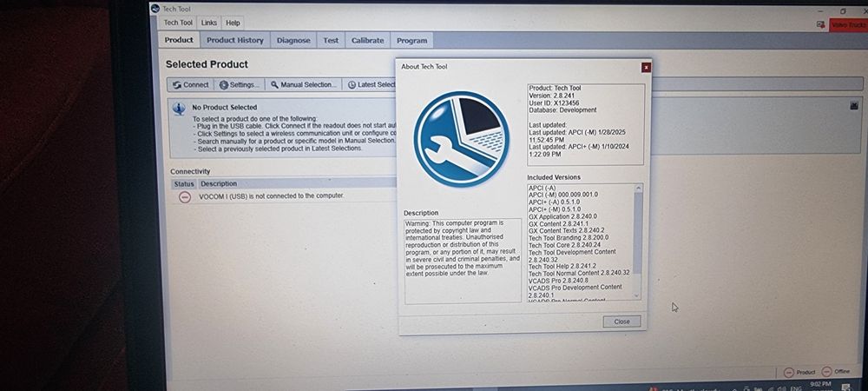The height and width of the screenshot is (391, 868).
Task: Click the Description column header in Connectivity table
Action: (x=219, y=183)
